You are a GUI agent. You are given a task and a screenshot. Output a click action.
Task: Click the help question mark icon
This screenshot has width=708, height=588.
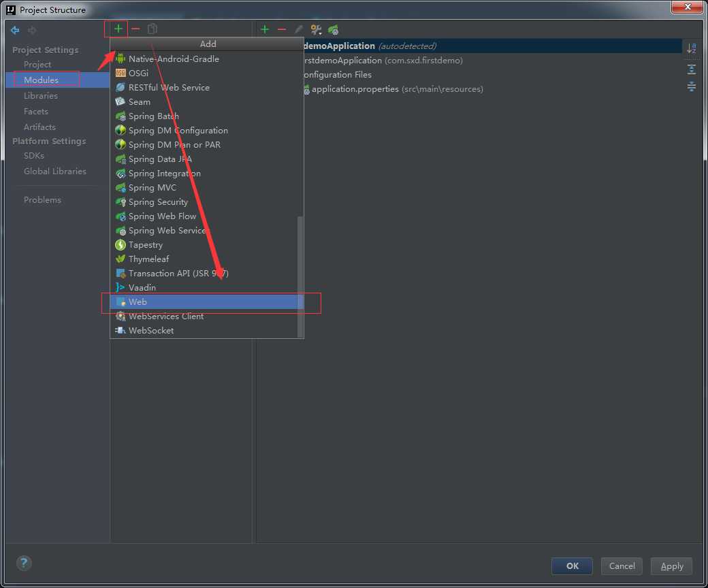[x=24, y=563]
